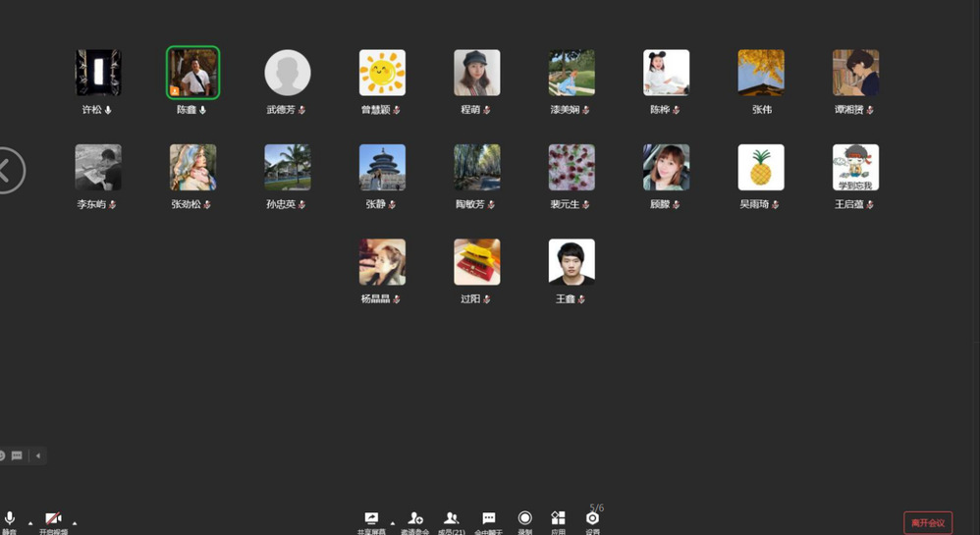
Task: Collapse the reaction bar with left arrow
Action: (x=38, y=455)
